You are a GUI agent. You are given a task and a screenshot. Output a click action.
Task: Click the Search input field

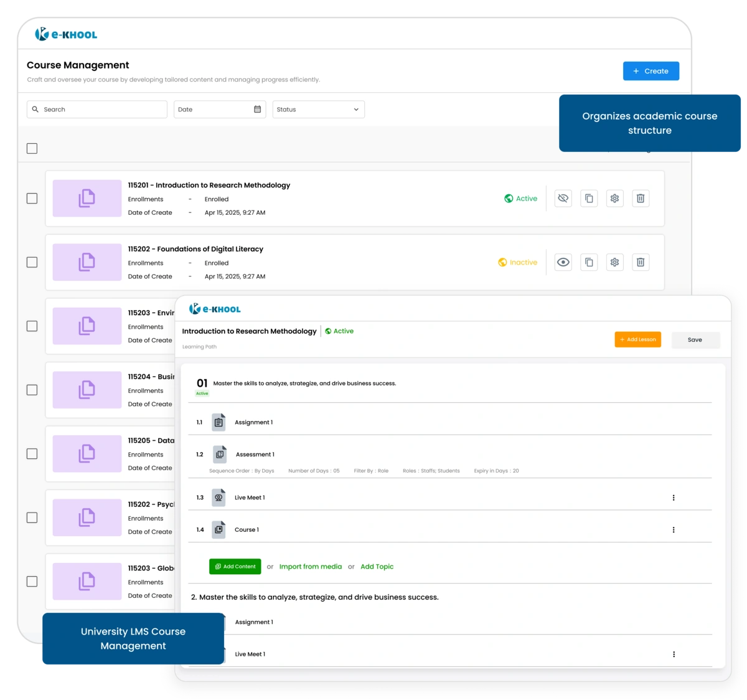(x=96, y=109)
